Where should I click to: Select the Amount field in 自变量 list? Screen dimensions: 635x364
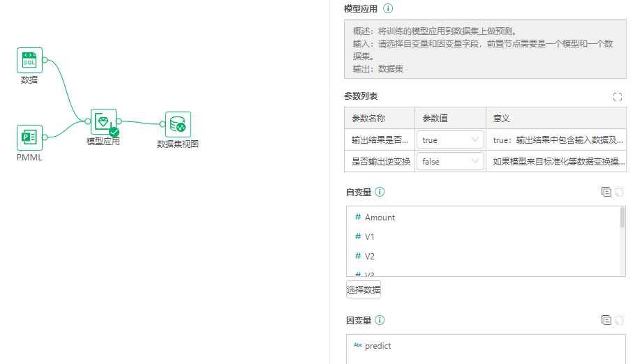point(380,218)
